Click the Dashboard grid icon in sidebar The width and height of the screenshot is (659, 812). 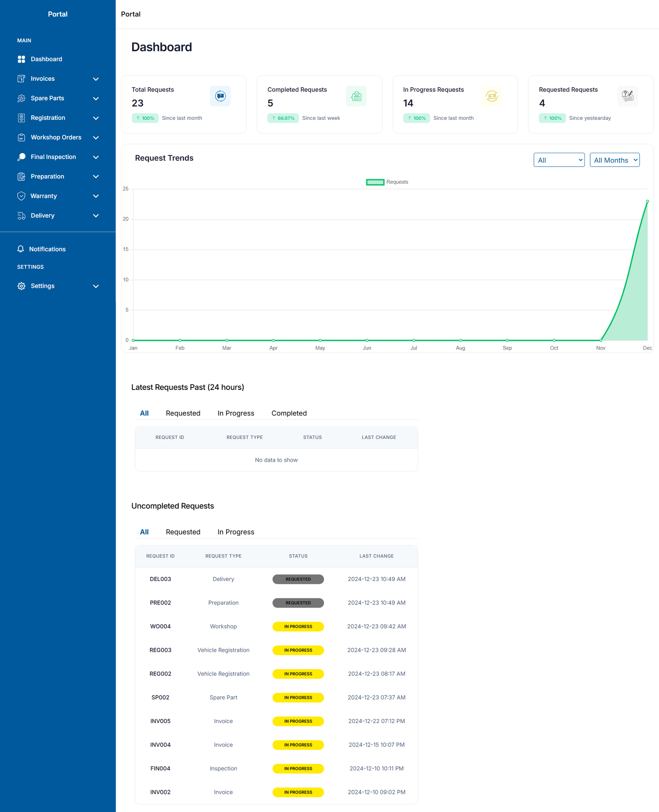pos(21,59)
